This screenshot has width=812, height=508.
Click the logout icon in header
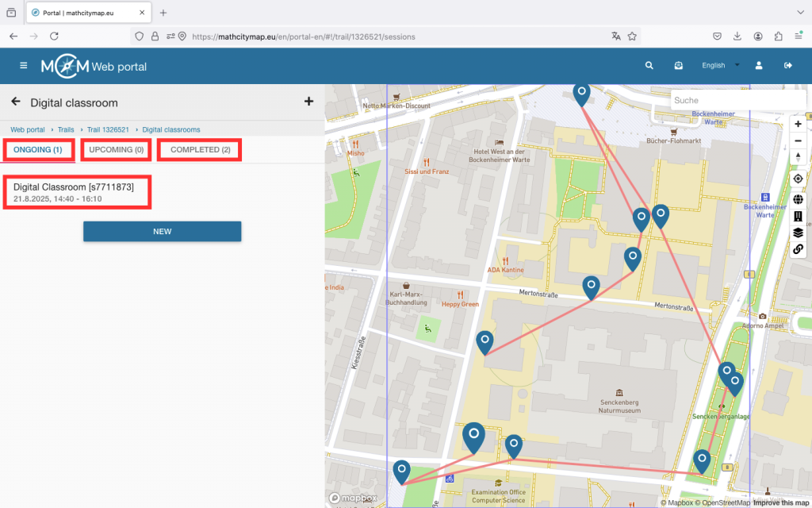click(788, 66)
